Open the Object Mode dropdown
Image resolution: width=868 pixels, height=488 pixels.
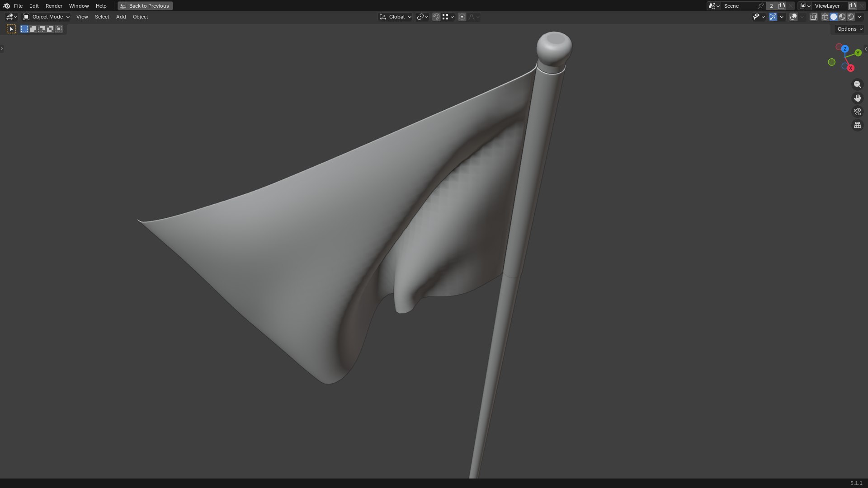[x=46, y=17]
